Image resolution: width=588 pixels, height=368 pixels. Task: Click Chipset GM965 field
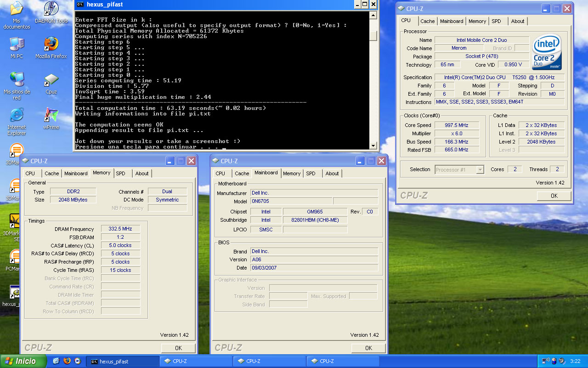click(x=315, y=212)
